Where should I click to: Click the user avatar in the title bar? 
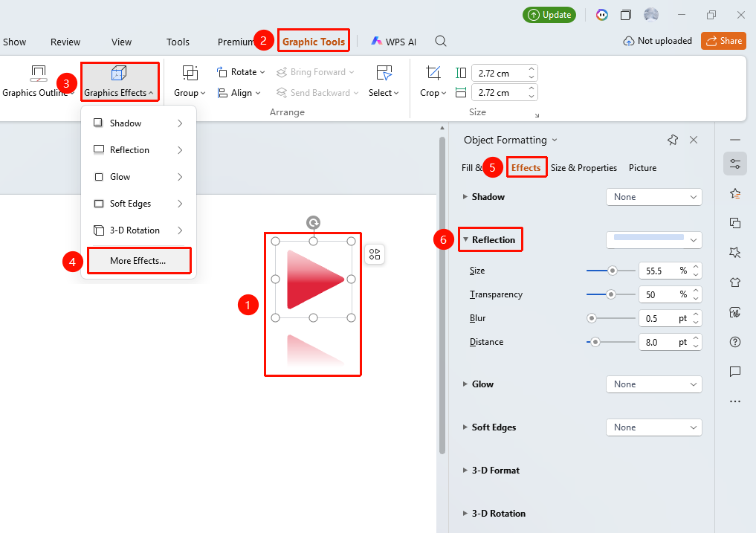(x=651, y=15)
